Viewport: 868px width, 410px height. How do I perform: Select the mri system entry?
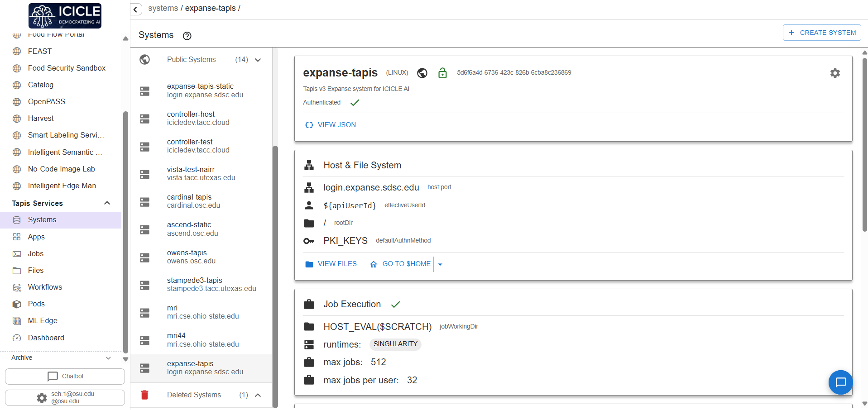201,312
